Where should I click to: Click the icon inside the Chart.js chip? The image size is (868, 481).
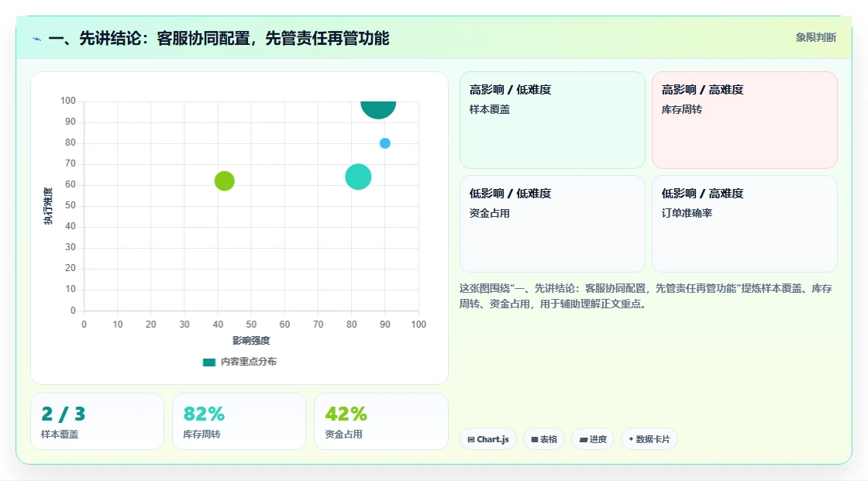click(x=471, y=439)
